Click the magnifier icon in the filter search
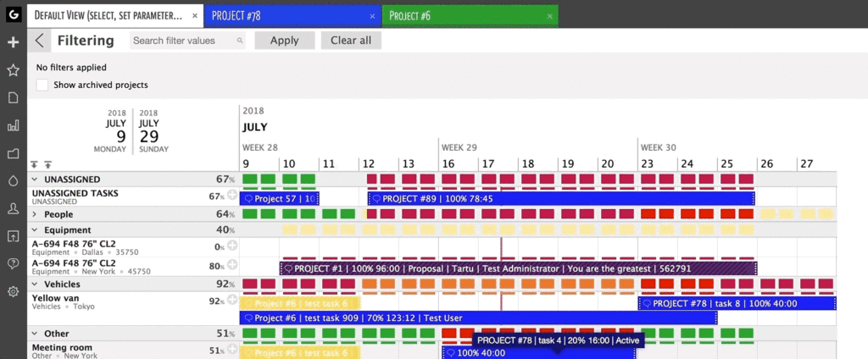This screenshot has height=359, width=868. 240,41
